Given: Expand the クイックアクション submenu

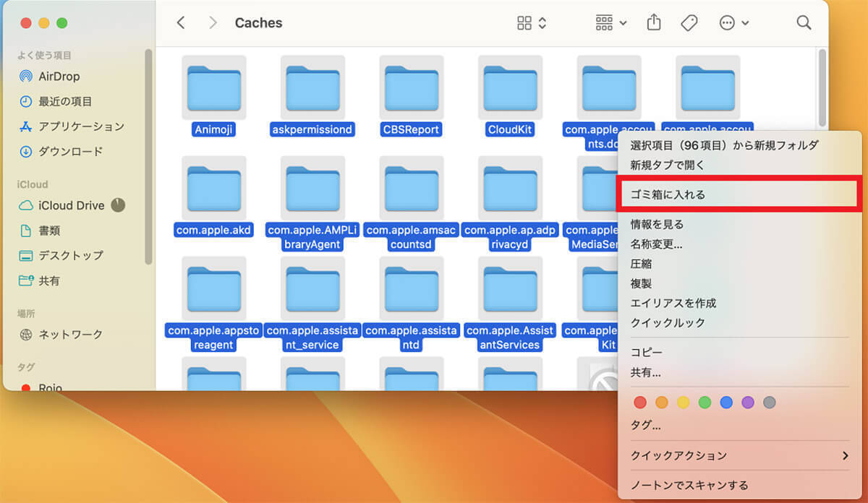Looking at the screenshot, I should (739, 455).
